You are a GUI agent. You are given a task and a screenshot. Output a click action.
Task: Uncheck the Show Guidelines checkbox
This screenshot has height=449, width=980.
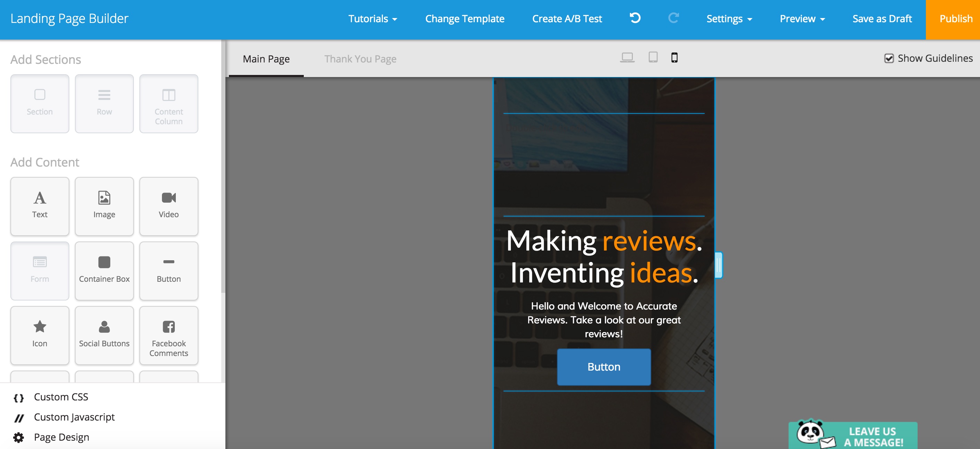(889, 58)
